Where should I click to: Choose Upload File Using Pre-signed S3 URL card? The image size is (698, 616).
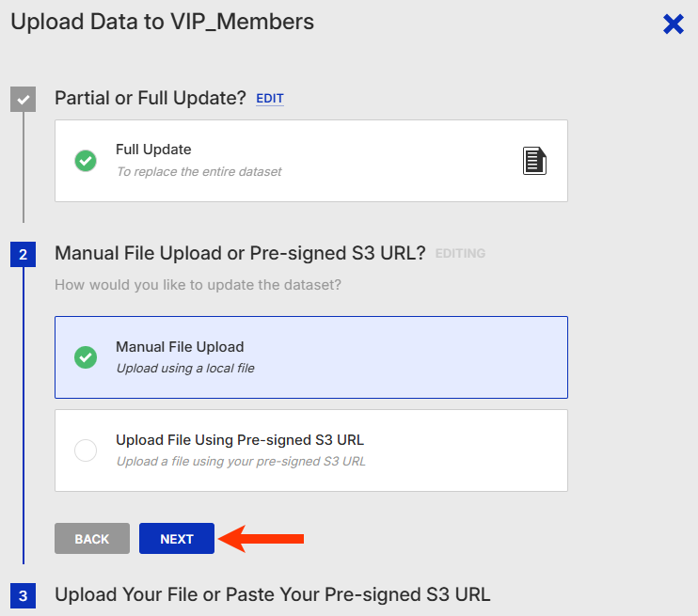coord(311,450)
